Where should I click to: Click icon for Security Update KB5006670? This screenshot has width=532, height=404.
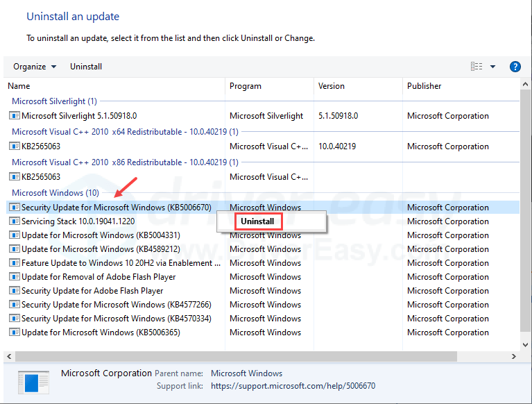point(15,208)
